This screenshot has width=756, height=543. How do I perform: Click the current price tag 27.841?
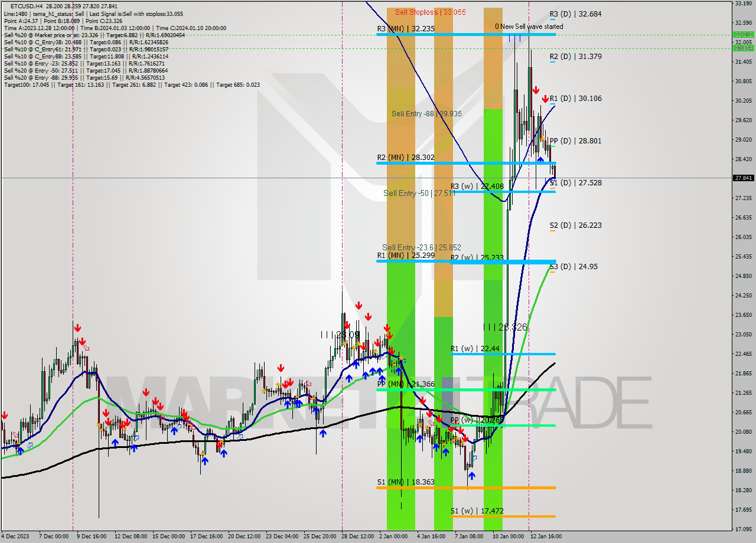(743, 178)
